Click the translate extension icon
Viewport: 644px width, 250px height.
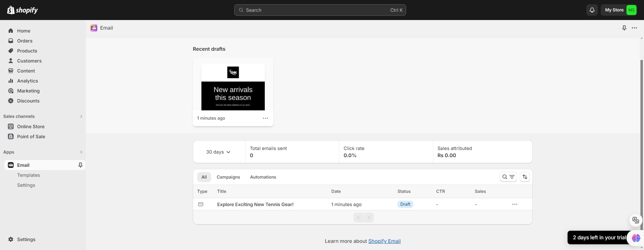pyautogui.click(x=636, y=220)
